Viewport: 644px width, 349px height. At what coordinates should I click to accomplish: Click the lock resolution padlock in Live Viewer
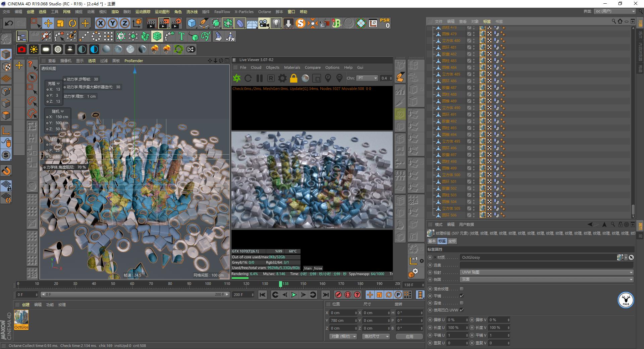(x=293, y=78)
